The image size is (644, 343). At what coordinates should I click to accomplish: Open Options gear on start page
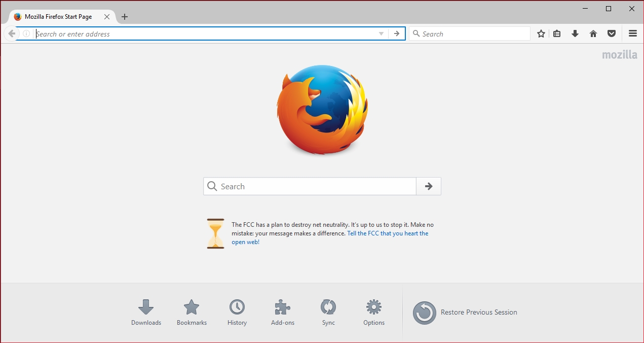pos(374,312)
